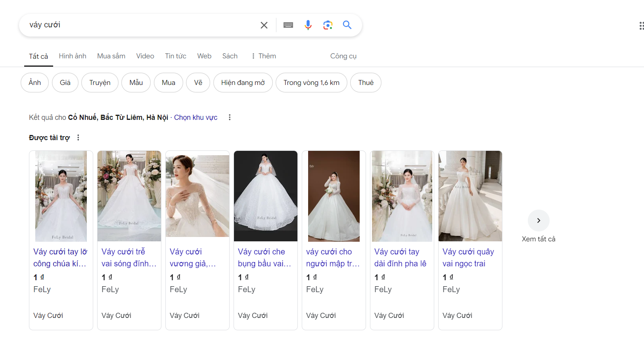Open the Công cụ tools options
This screenshot has height=337, width=644.
click(343, 56)
